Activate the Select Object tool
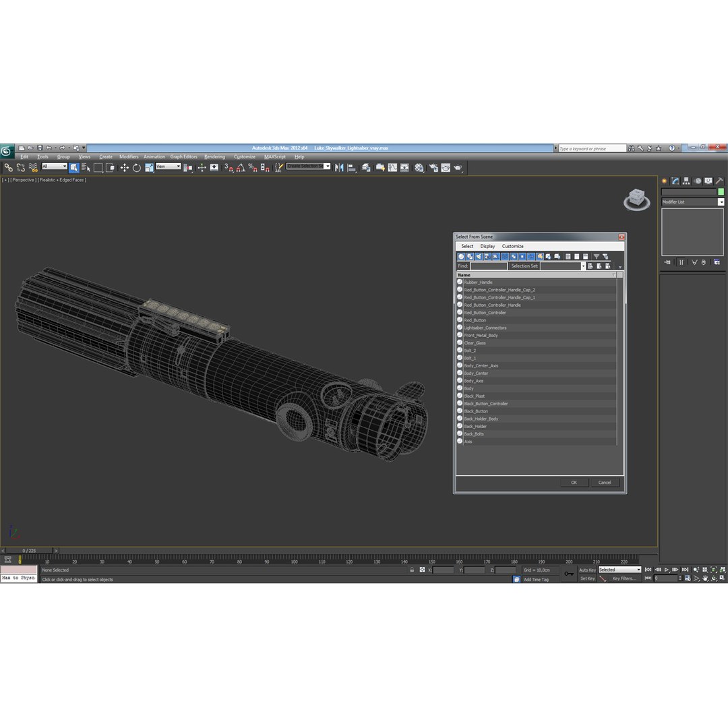728x728 pixels. (x=74, y=168)
